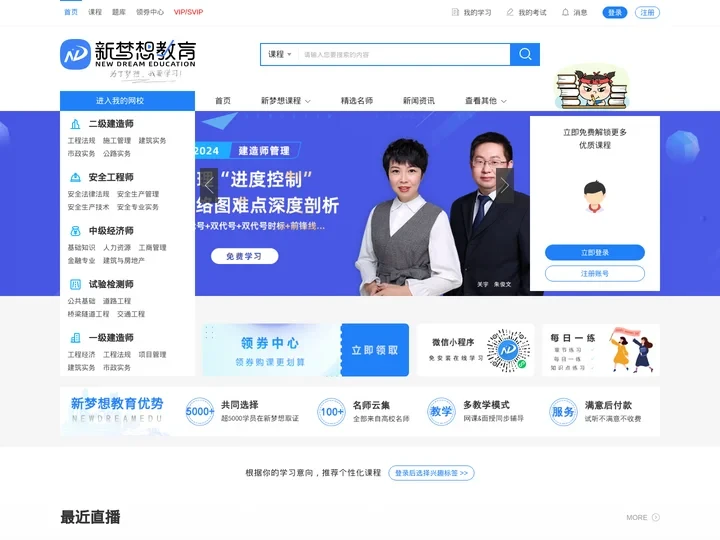Viewport: 720px width, 540px height.
Task: Click the 我的学习 document icon
Action: point(455,12)
